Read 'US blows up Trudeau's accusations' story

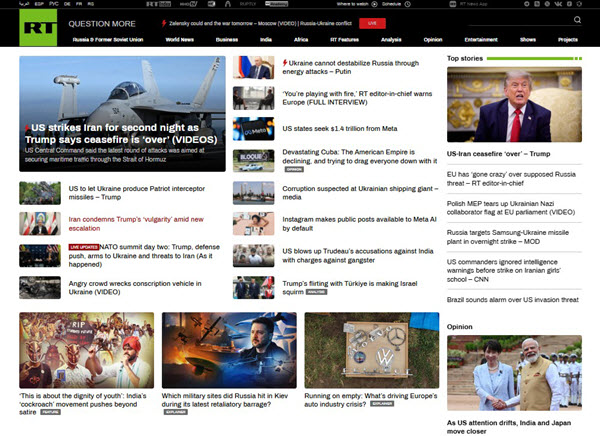point(358,255)
